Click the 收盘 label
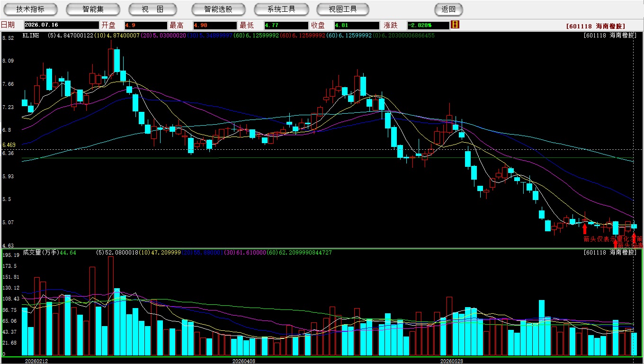Screen dimensions: 644x364 pos(318,25)
